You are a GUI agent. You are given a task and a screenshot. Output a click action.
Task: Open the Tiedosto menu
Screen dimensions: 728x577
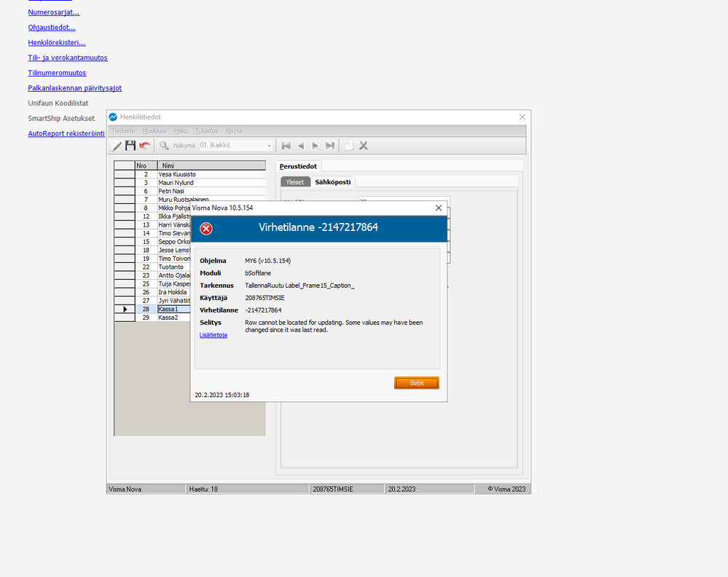pos(123,131)
